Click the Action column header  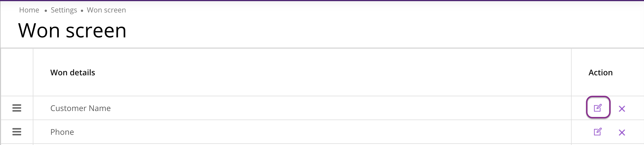pyautogui.click(x=600, y=72)
